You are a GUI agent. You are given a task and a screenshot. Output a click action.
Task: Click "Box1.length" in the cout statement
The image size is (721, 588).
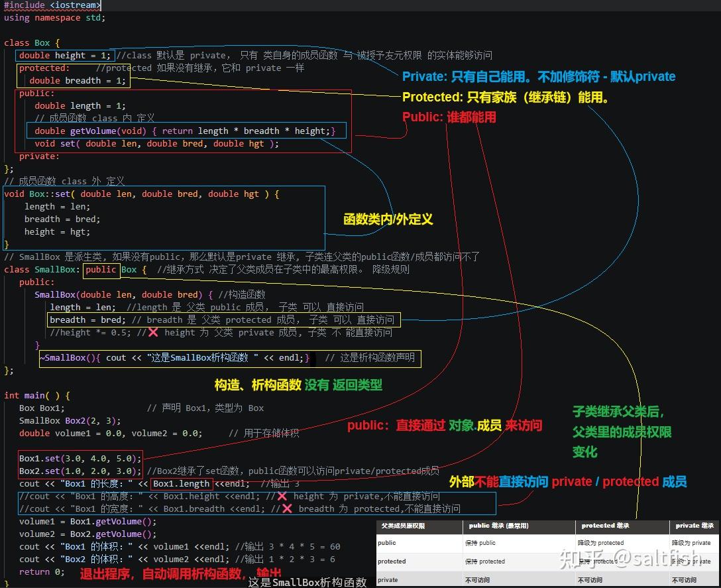pyautogui.click(x=181, y=484)
